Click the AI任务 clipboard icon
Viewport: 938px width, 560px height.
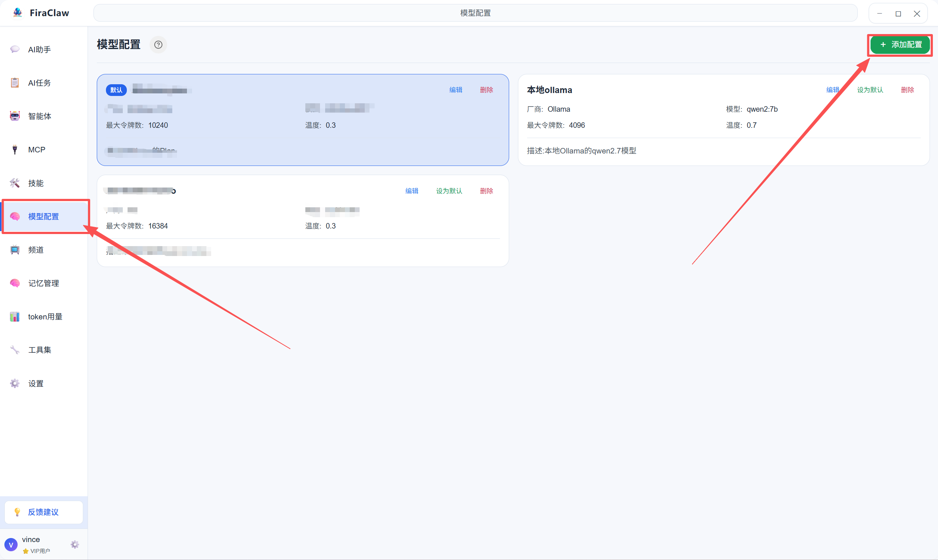(15, 83)
